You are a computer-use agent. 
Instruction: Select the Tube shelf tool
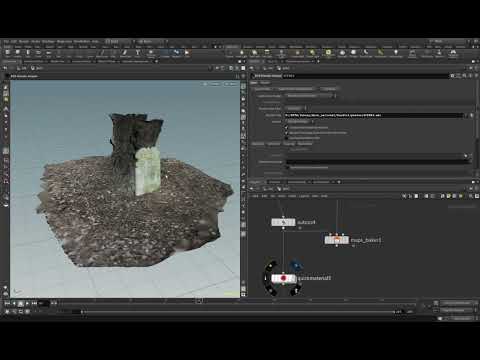click(x=28, y=53)
